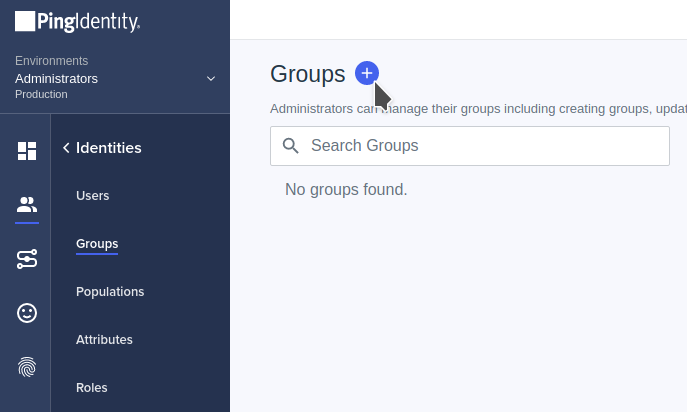This screenshot has height=412, width=687.
Task: Click the Identities section heading
Action: tap(109, 148)
